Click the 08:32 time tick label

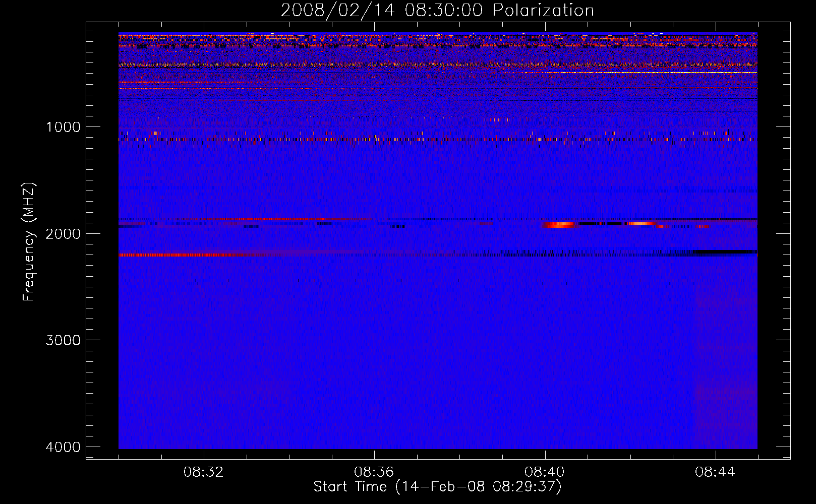coord(203,472)
